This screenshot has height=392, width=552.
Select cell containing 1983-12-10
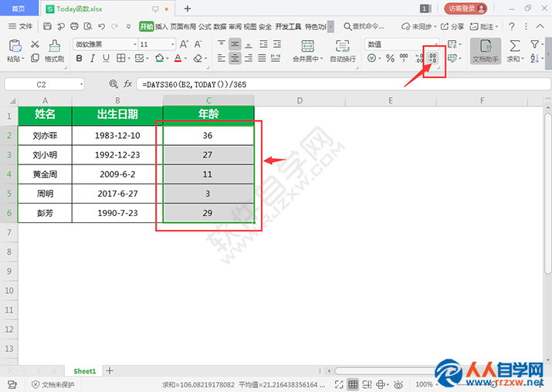click(x=117, y=136)
